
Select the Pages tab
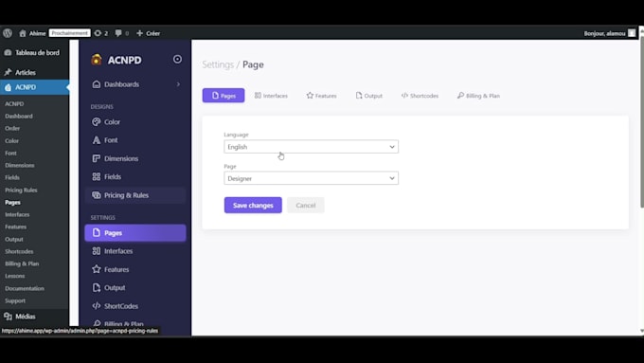pyautogui.click(x=224, y=96)
